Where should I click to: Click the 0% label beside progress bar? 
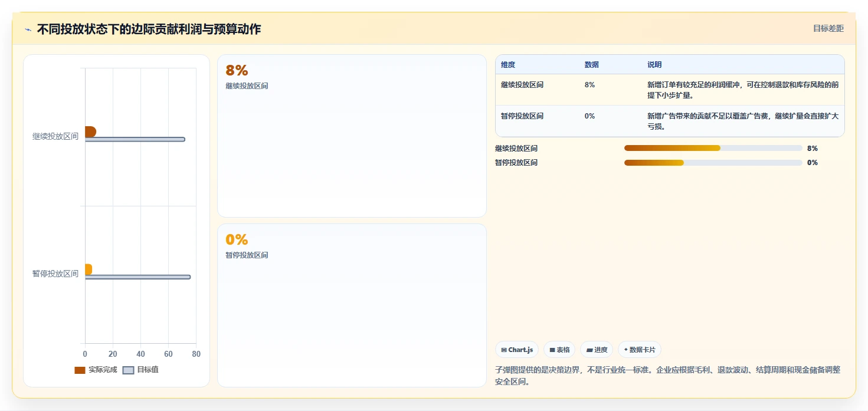click(813, 163)
